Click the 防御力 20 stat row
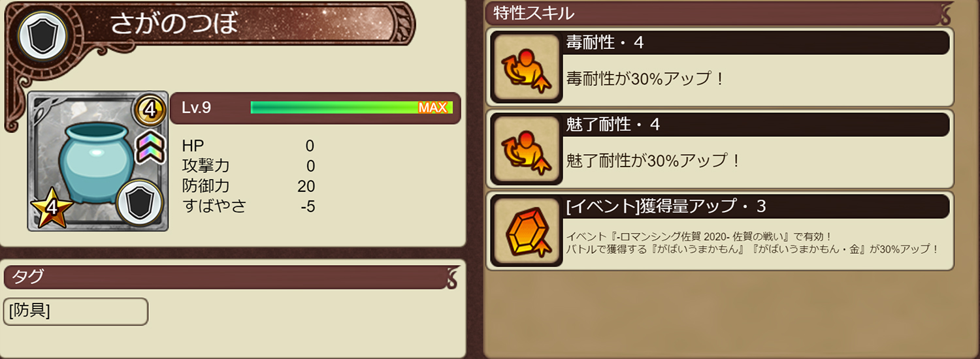Viewport: 980px width, 359px height. point(249,186)
